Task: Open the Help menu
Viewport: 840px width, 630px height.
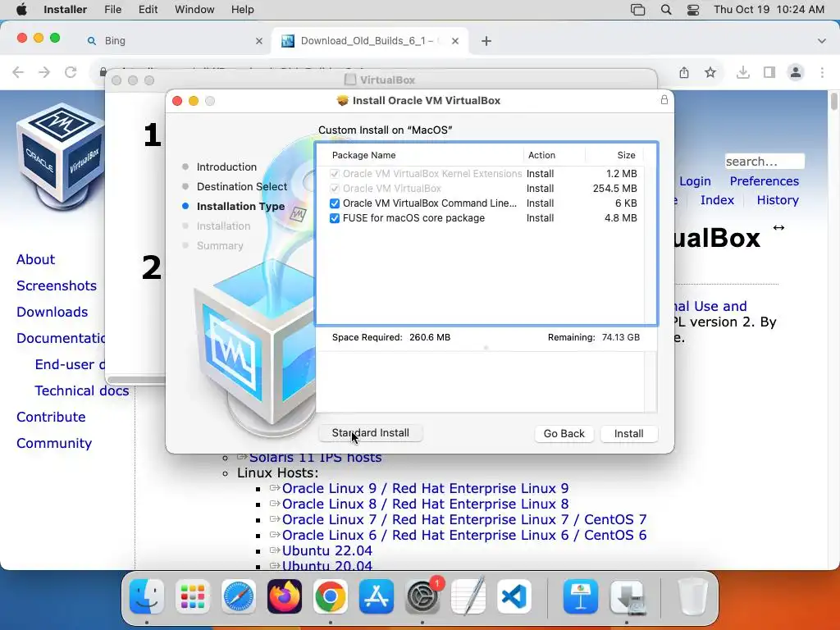Action: coord(242,10)
